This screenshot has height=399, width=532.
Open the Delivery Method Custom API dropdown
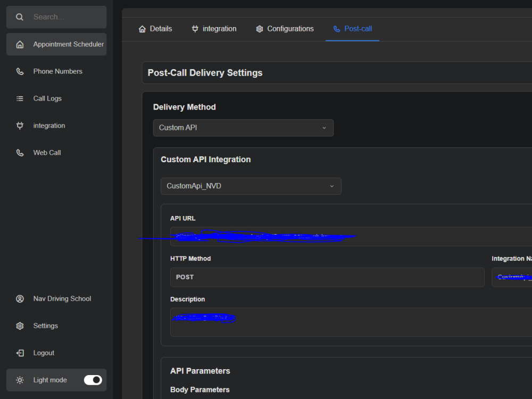(243, 128)
